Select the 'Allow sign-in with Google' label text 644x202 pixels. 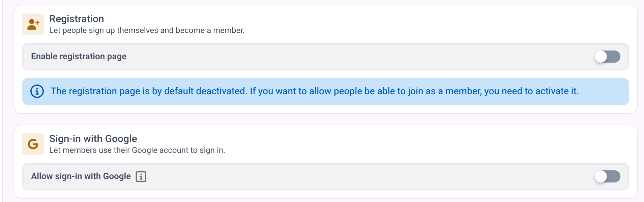[81, 176]
